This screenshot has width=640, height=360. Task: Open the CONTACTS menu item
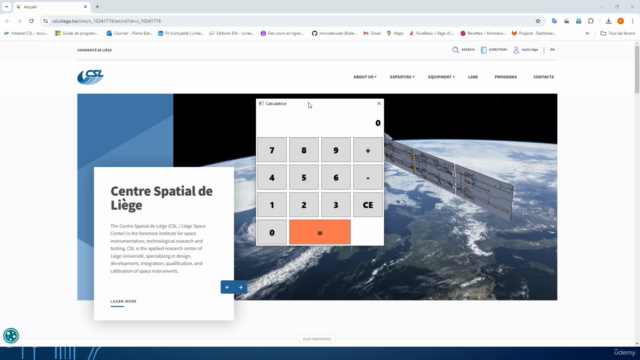[x=544, y=77]
